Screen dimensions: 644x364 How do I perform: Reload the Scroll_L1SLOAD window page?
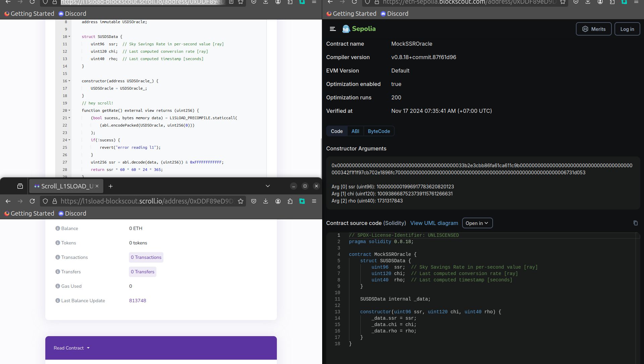tap(32, 201)
